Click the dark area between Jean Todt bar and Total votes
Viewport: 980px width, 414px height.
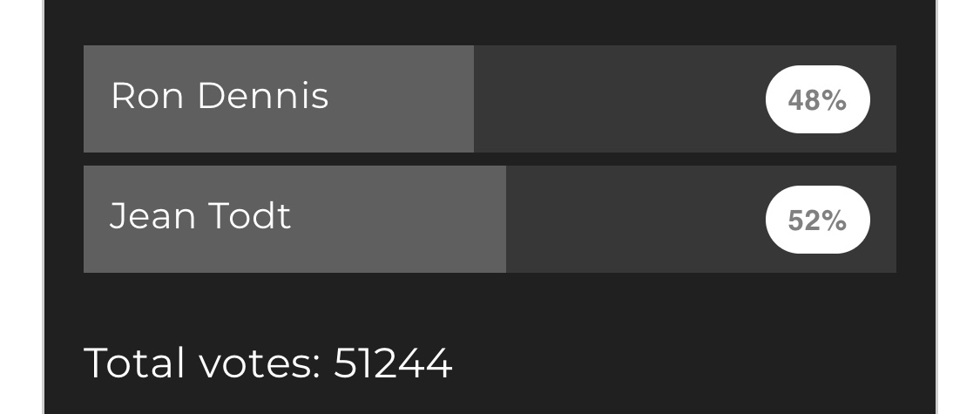(x=488, y=305)
